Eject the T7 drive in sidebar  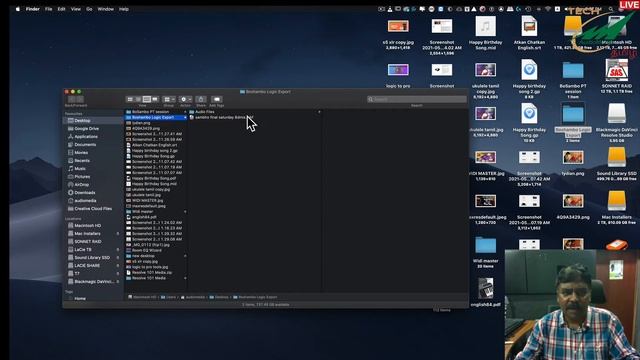point(118,273)
